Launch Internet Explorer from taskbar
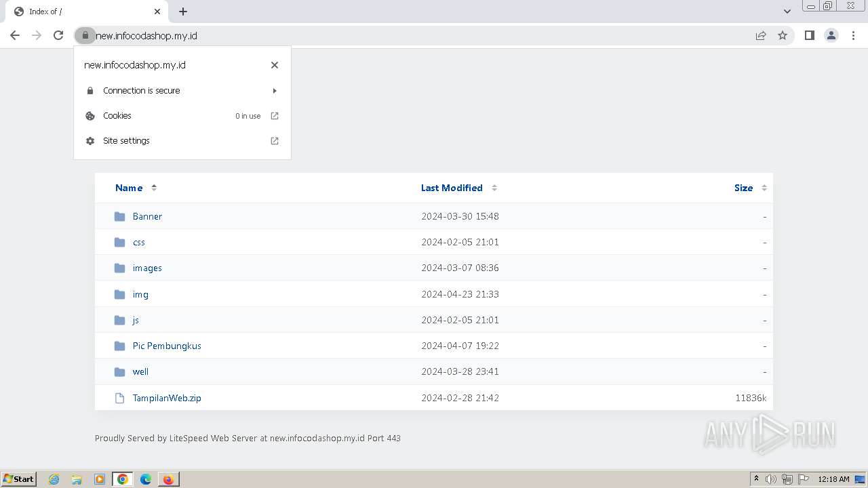The width and height of the screenshot is (868, 488). click(54, 479)
